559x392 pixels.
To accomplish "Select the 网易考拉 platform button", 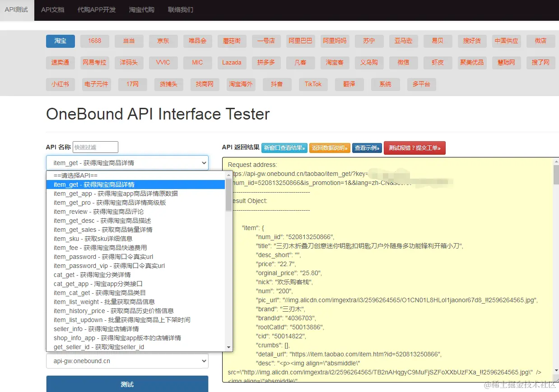I will coord(95,63).
